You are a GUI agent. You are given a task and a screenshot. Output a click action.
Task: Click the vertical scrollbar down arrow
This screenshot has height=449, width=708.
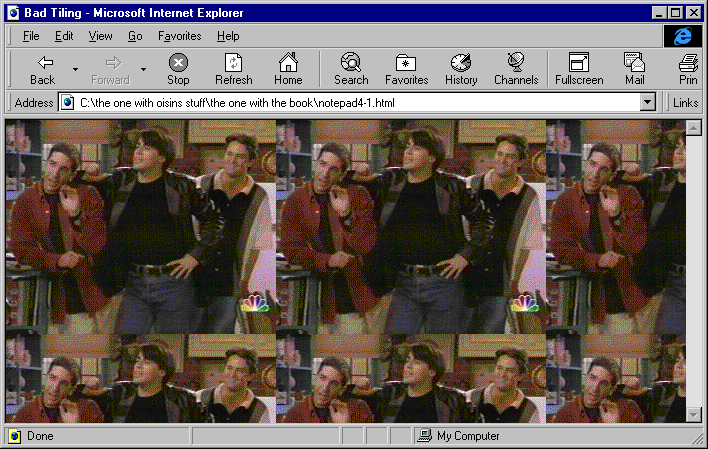pos(694,414)
